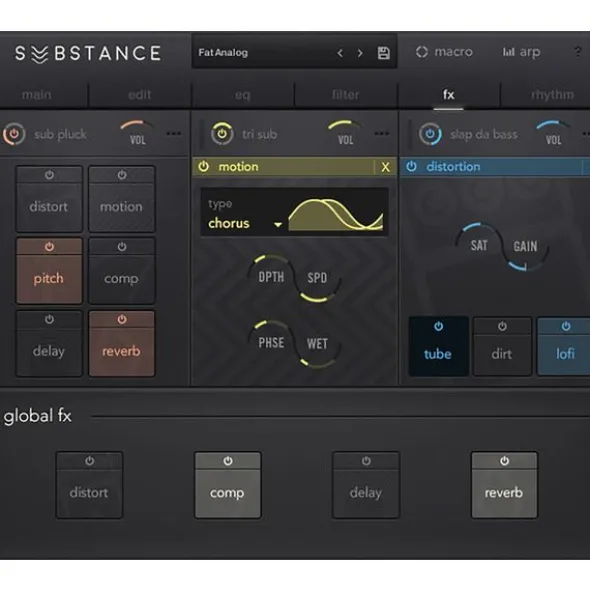This screenshot has width=590, height=591.
Task: Open the arp panel
Action: click(x=521, y=52)
